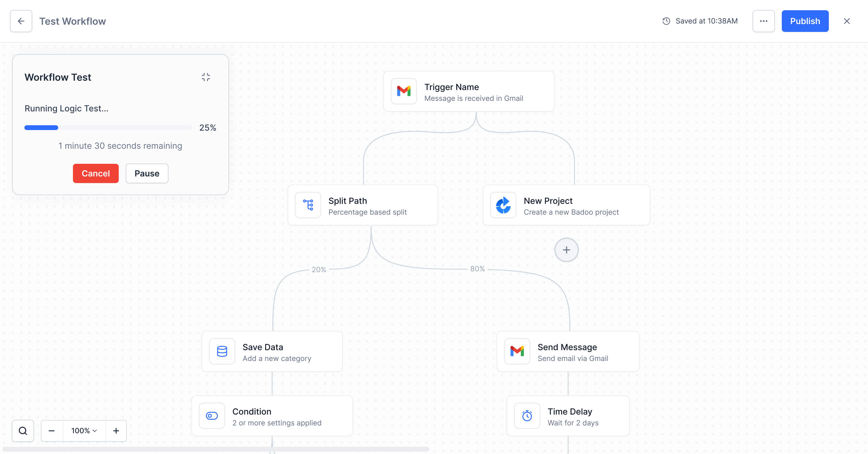Click the Split Path branch icon
This screenshot has height=454, width=868.
pyautogui.click(x=308, y=205)
